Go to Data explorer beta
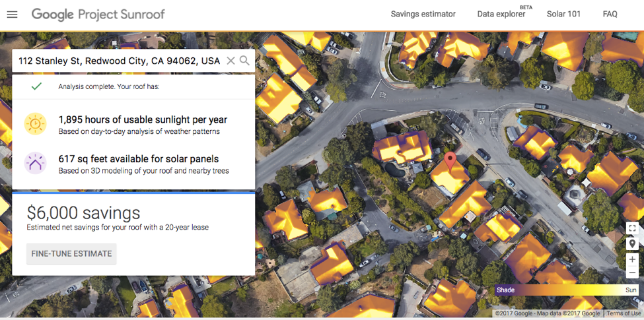Image resolution: width=644 pixels, height=320 pixels. pos(501,14)
